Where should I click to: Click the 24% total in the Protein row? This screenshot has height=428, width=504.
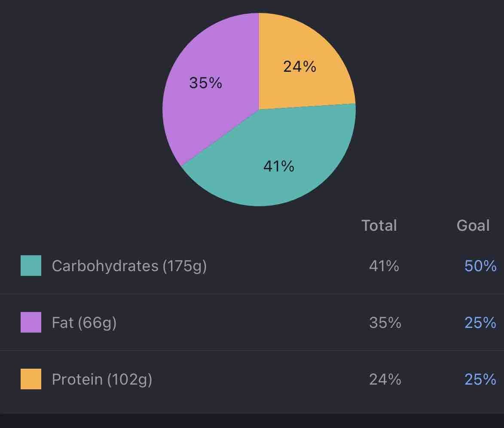click(385, 379)
